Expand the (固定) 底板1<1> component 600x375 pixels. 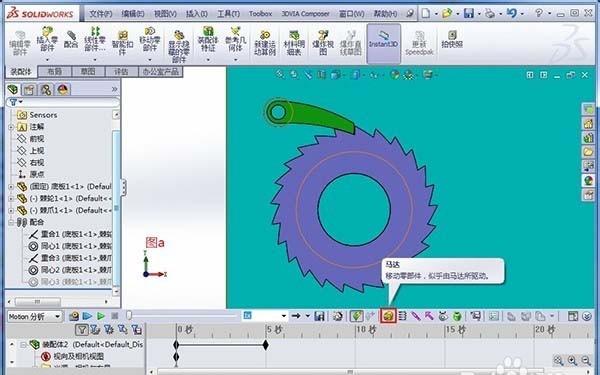point(11,187)
